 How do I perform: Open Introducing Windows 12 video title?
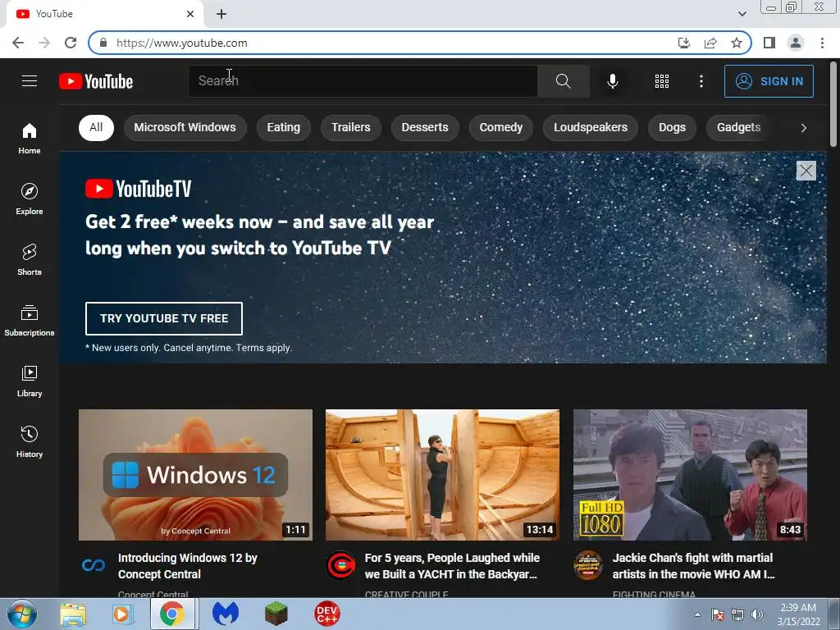click(x=188, y=566)
